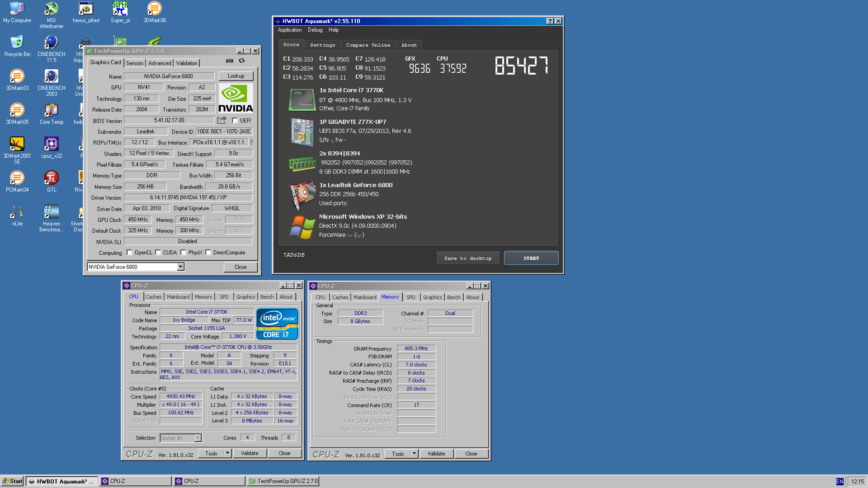
Task: Click the GPU-Z BIOS share/export icon
Action: 222,120
